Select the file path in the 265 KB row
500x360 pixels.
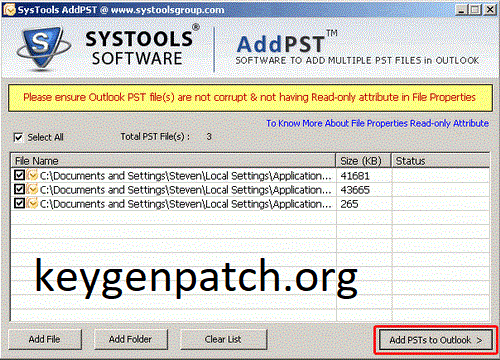coord(186,204)
